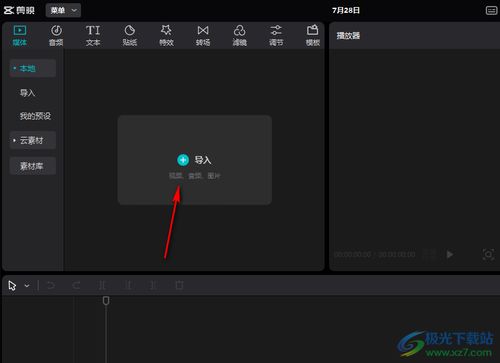
Task: Switch to the 转场 (Transitions) tab
Action: [x=203, y=35]
